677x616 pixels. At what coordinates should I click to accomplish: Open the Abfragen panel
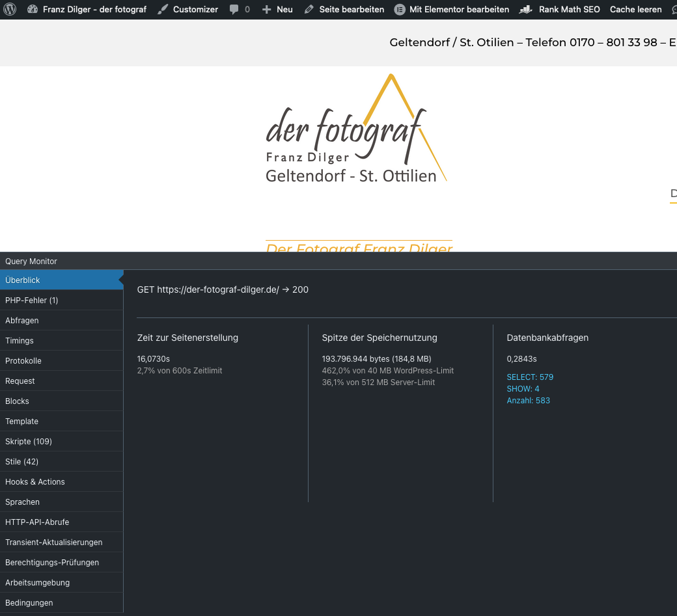tap(61, 321)
